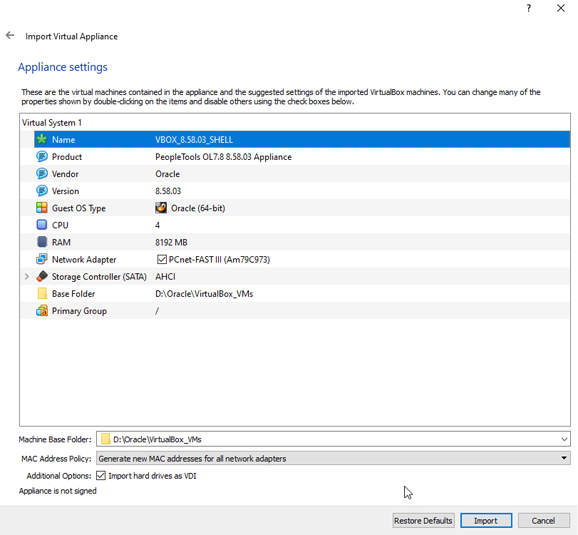Open the MAC Address Policy dropdown

[x=564, y=458]
